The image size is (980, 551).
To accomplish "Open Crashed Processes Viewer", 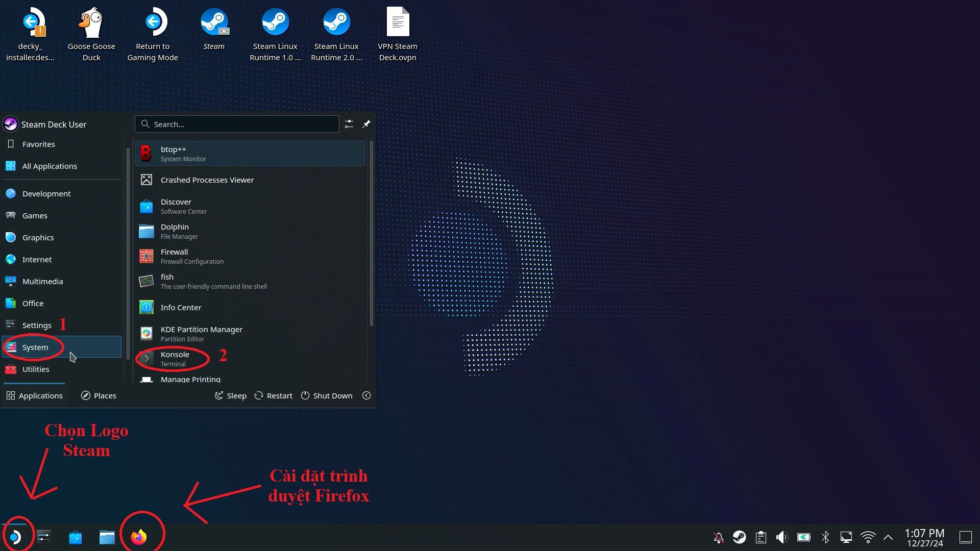I will click(250, 180).
